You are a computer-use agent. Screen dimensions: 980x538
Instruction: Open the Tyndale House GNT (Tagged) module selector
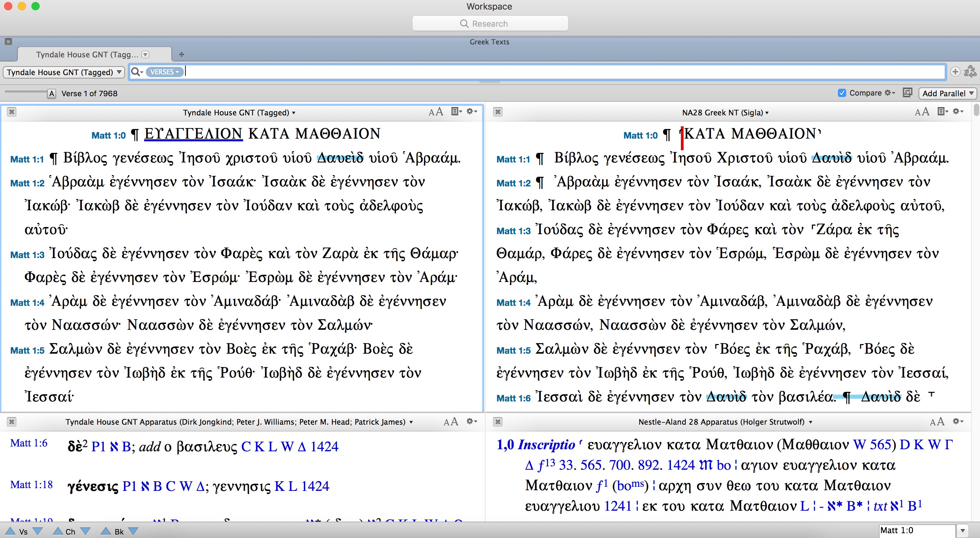(x=64, y=72)
